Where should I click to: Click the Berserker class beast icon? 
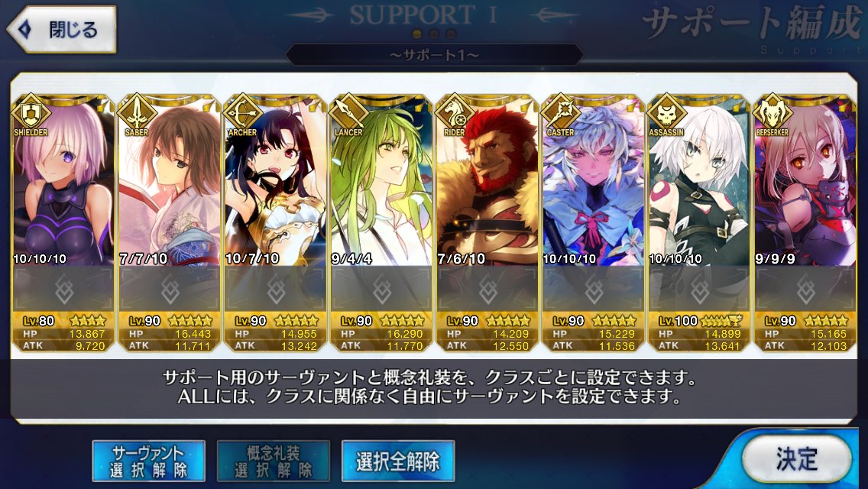click(772, 113)
